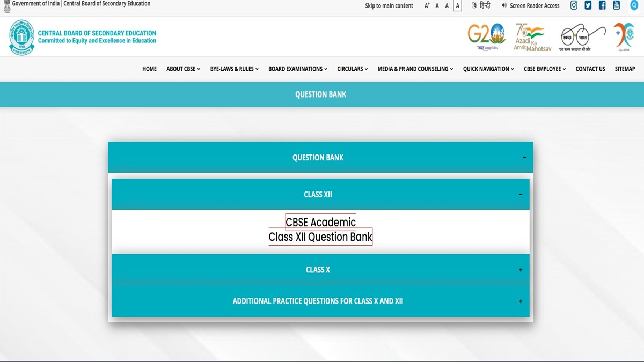
Task: Collapse the QUESTION BANK accordion
Action: (320, 157)
